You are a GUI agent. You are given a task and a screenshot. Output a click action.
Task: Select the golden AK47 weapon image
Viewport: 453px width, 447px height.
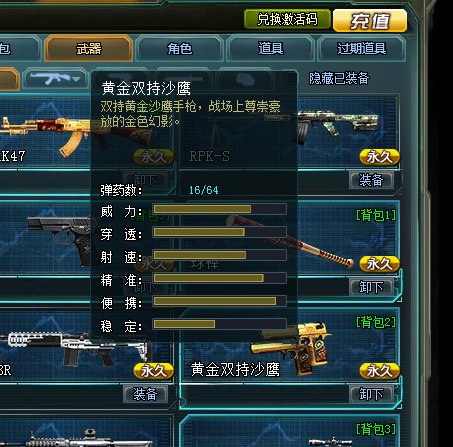(x=45, y=135)
